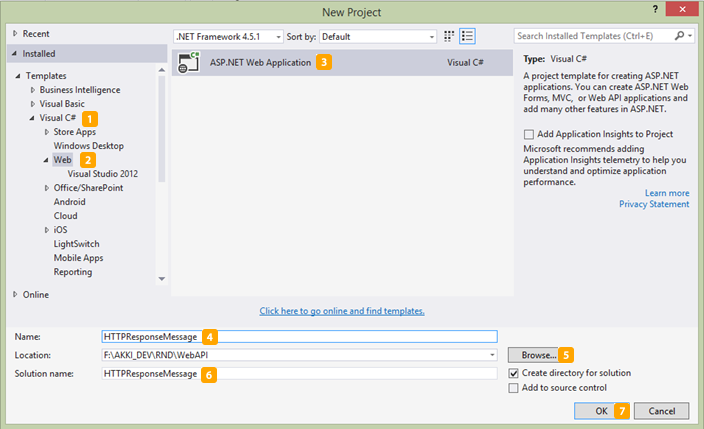The height and width of the screenshot is (429, 704).
Task: Select Windows Desktop templates
Action: (x=88, y=146)
